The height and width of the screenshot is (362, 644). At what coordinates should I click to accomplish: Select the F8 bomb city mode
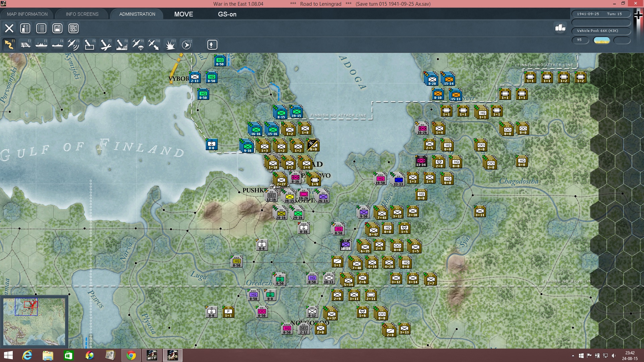122,45
